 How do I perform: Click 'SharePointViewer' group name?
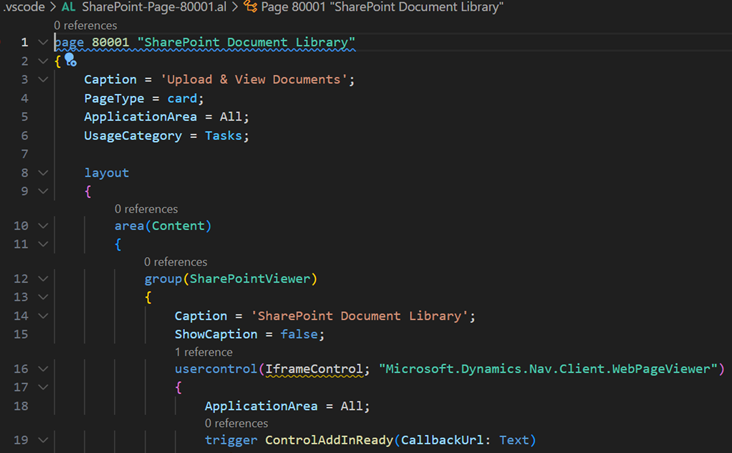pos(250,279)
